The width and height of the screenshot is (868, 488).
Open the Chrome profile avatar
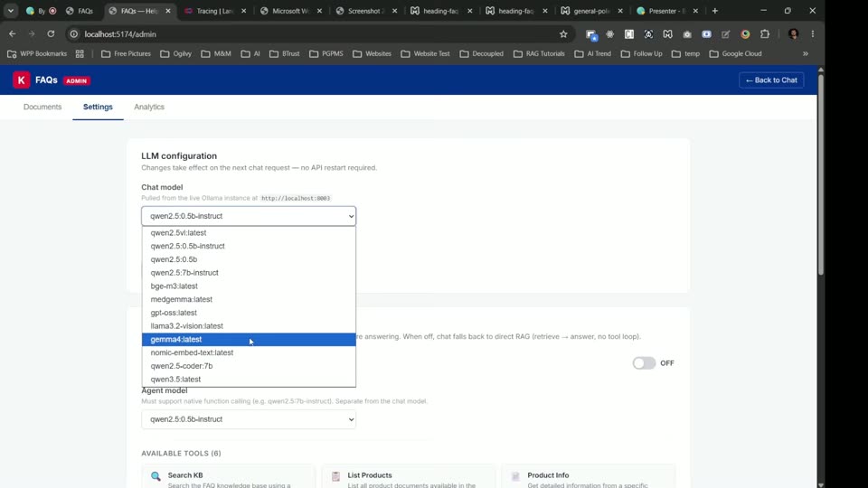(793, 34)
